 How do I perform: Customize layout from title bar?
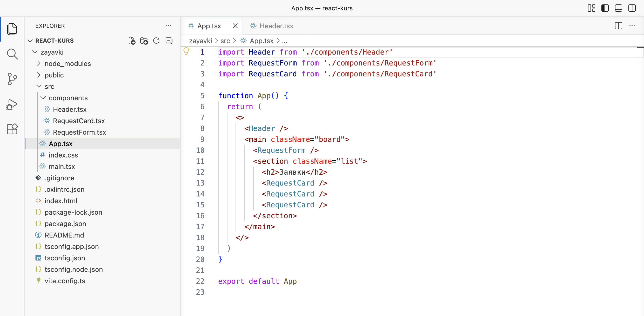[592, 8]
